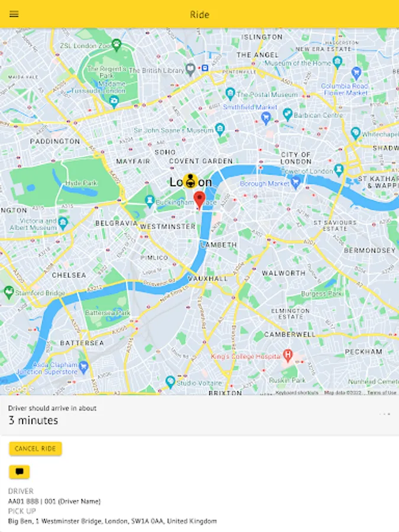Image resolution: width=399 pixels, height=532 pixels.
Task: Click the ZSL London Zoo marker
Action: click(116, 44)
